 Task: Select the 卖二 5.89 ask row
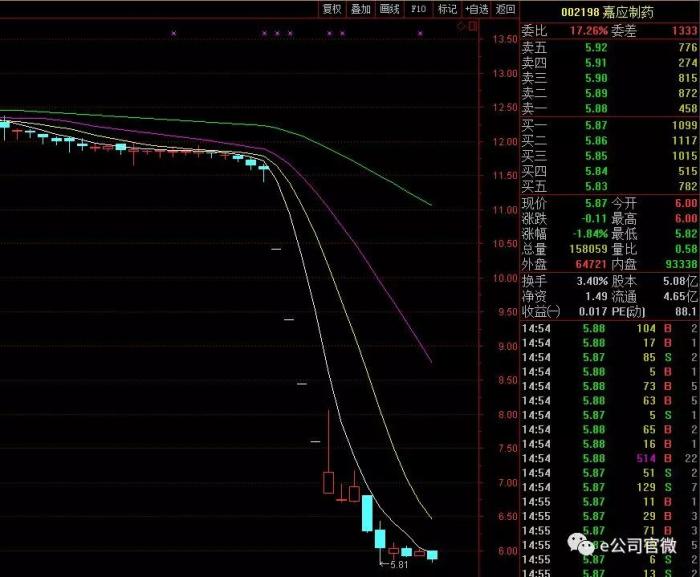click(610, 93)
